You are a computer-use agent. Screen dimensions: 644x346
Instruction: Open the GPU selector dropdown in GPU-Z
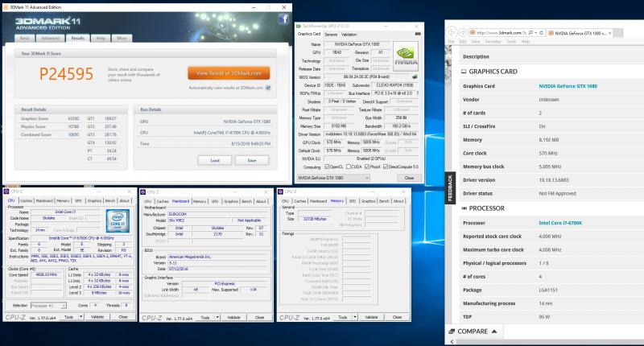(x=333, y=178)
